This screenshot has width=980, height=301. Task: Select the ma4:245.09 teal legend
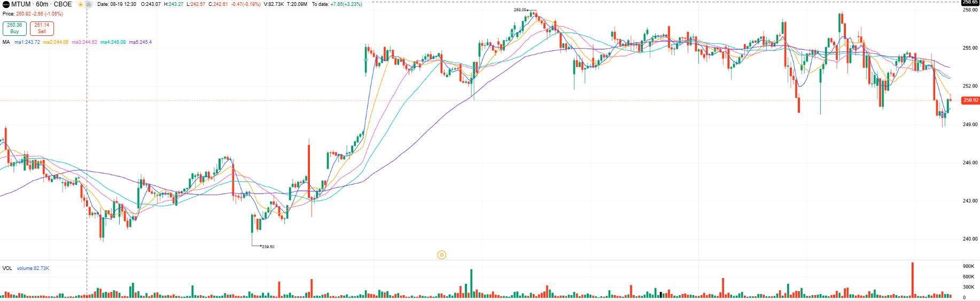pos(113,42)
